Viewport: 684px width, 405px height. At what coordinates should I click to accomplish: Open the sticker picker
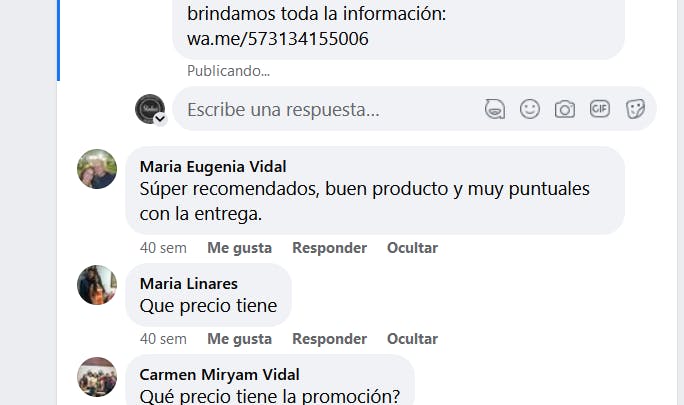[635, 109]
